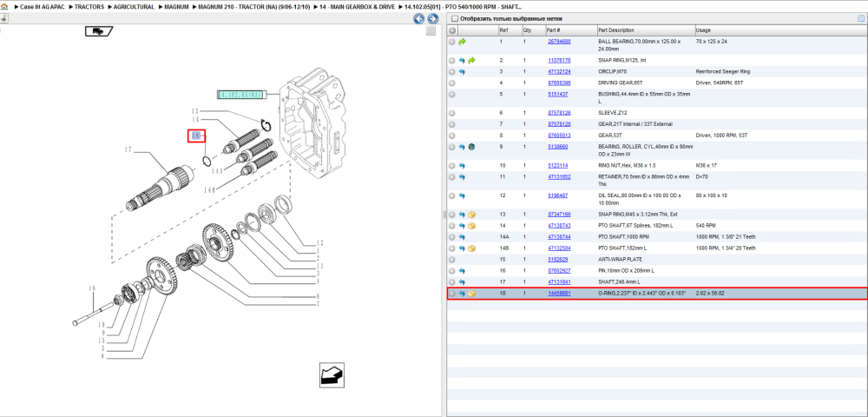Click the box icon for Ref 14 PTO shaft
The height and width of the screenshot is (417, 868).
point(471,225)
